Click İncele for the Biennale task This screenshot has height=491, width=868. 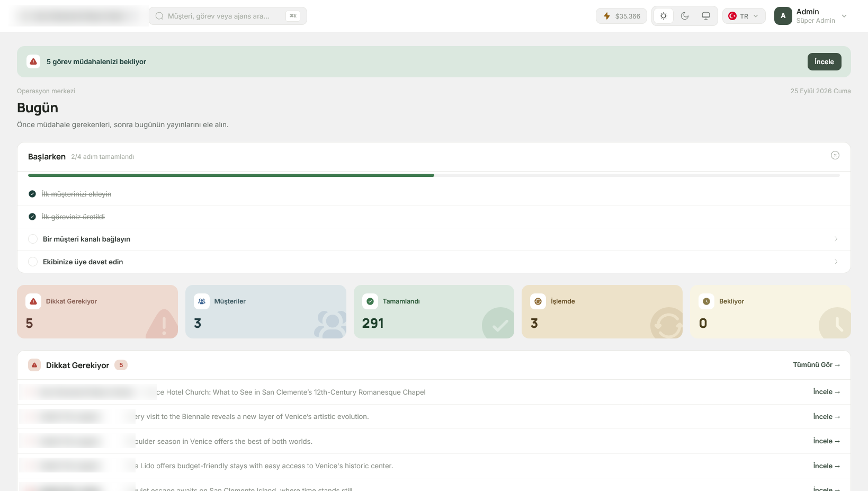point(826,417)
